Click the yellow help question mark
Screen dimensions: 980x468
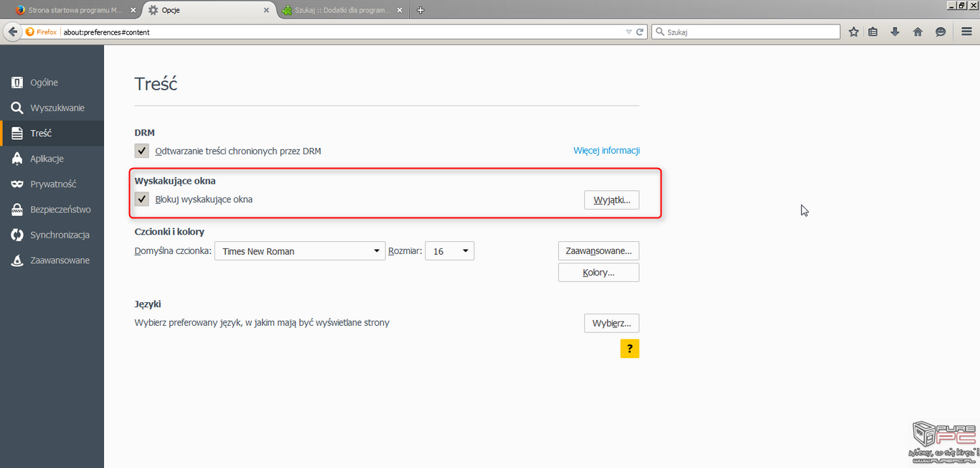tap(629, 349)
